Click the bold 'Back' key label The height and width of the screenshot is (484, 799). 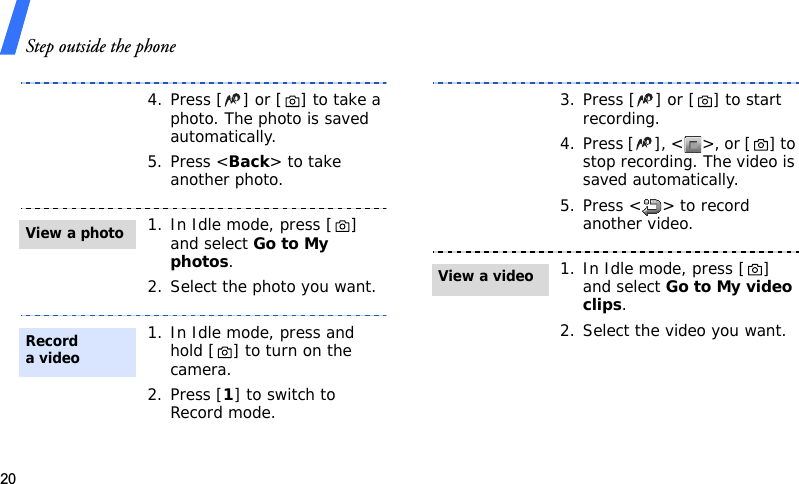click(248, 162)
